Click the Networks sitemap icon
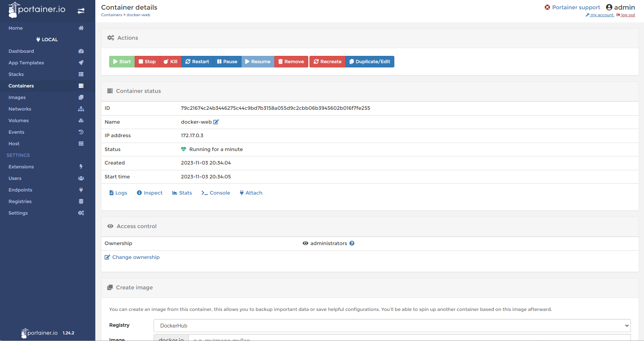This screenshot has width=644, height=341. [81, 109]
